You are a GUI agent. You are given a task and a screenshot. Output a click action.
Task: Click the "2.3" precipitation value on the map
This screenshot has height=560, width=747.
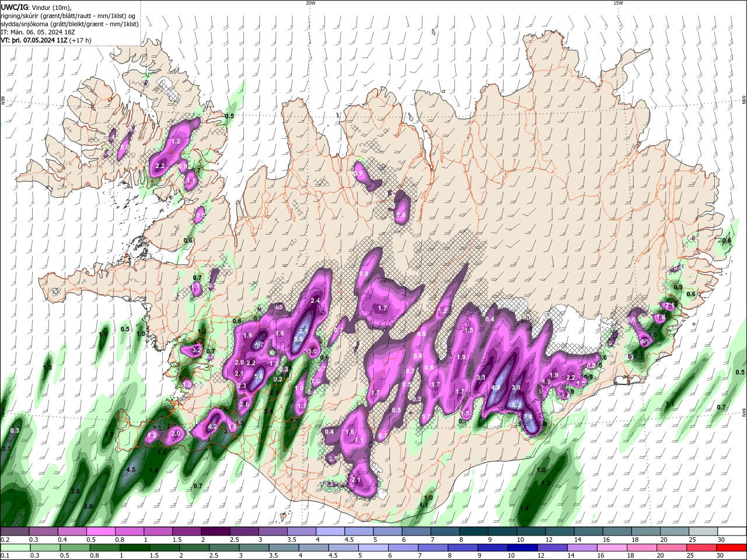pyautogui.click(x=242, y=386)
